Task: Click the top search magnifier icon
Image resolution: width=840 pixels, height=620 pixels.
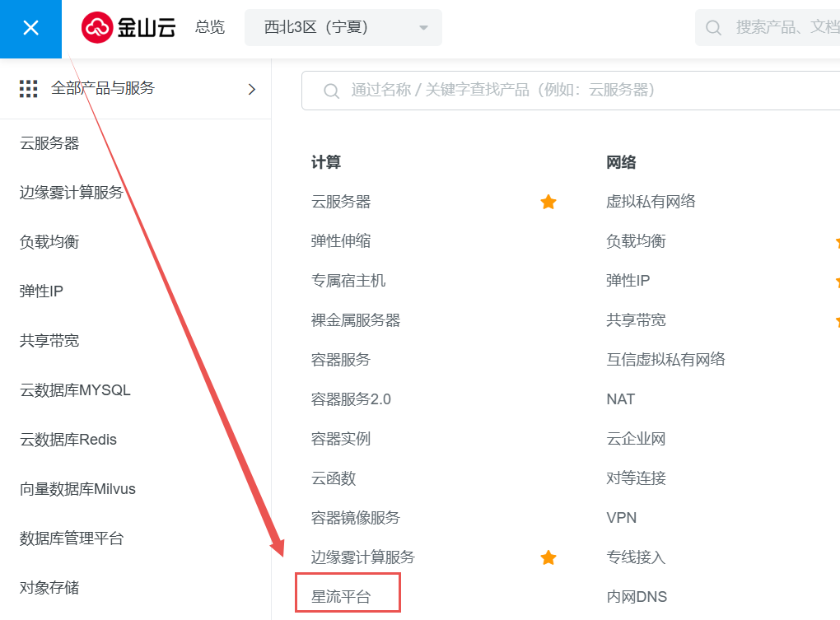Action: tap(713, 28)
